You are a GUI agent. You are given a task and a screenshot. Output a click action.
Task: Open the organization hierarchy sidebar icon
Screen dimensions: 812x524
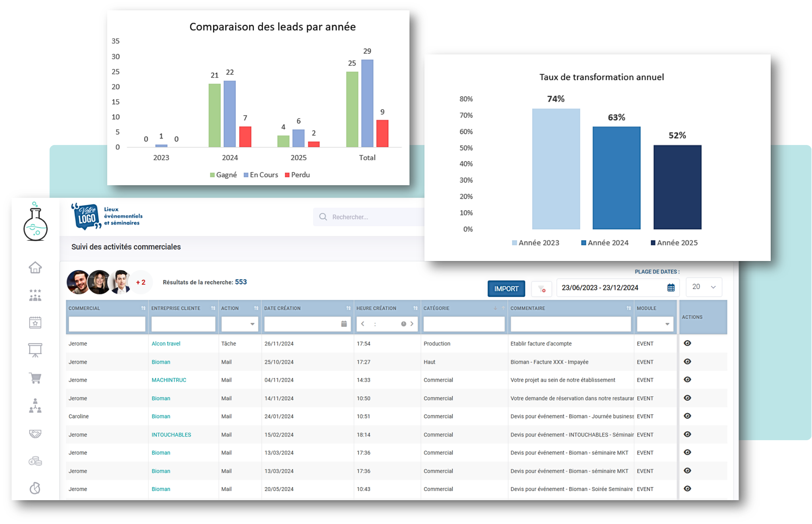coord(35,406)
